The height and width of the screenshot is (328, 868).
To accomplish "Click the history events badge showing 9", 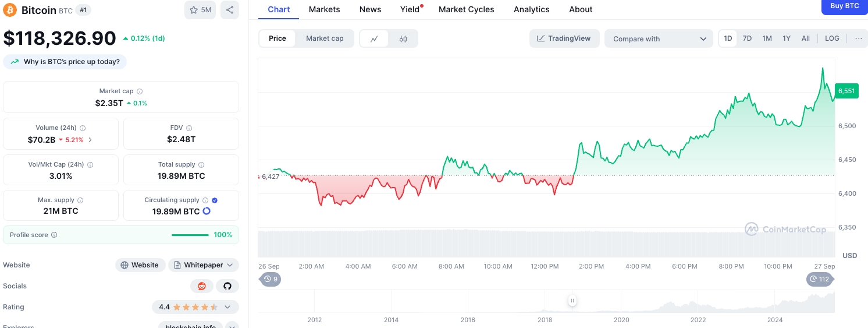I will 270,280.
